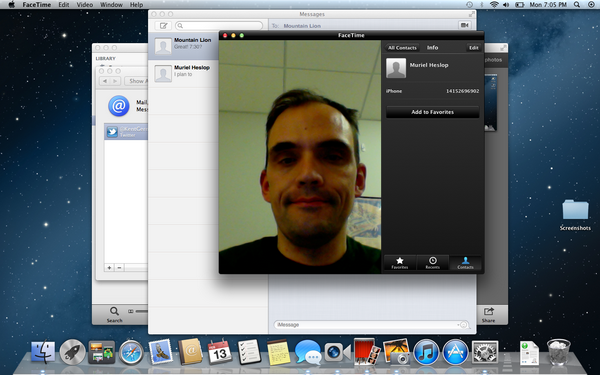Image resolution: width=600 pixels, height=375 pixels.
Task: Open Spotlight search in menu bar
Action: [576, 5]
